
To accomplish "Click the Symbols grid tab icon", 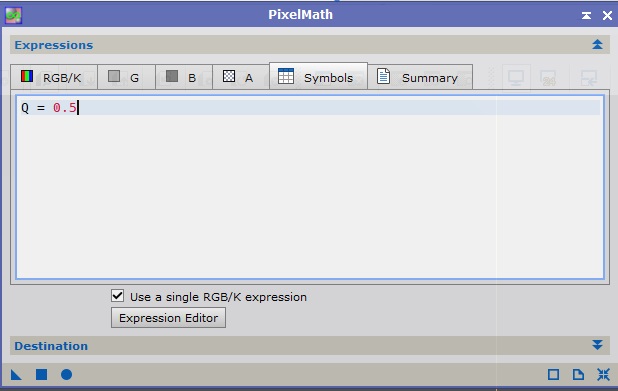I will point(286,76).
